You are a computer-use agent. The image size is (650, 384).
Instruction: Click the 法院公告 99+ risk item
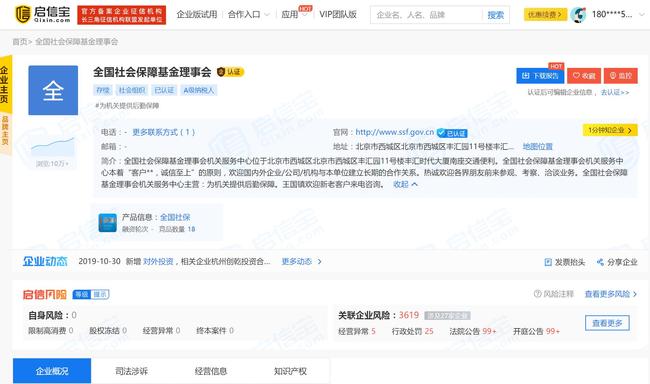coord(473,331)
